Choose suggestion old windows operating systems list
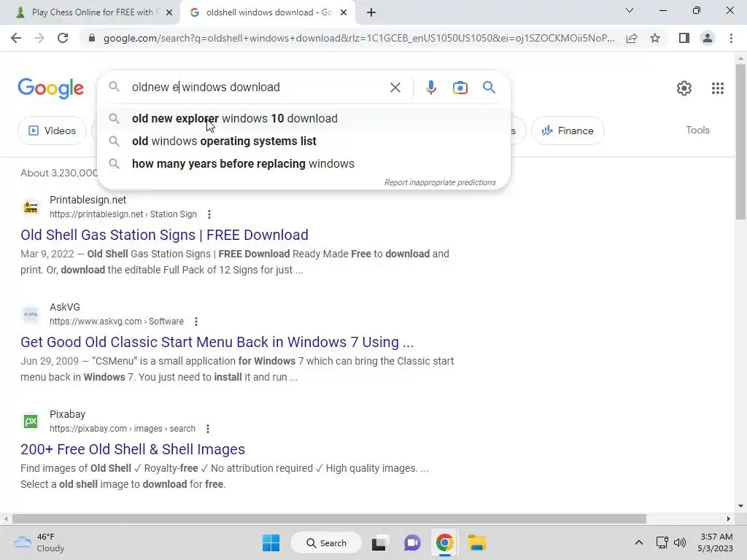The width and height of the screenshot is (747, 560). (x=304, y=141)
